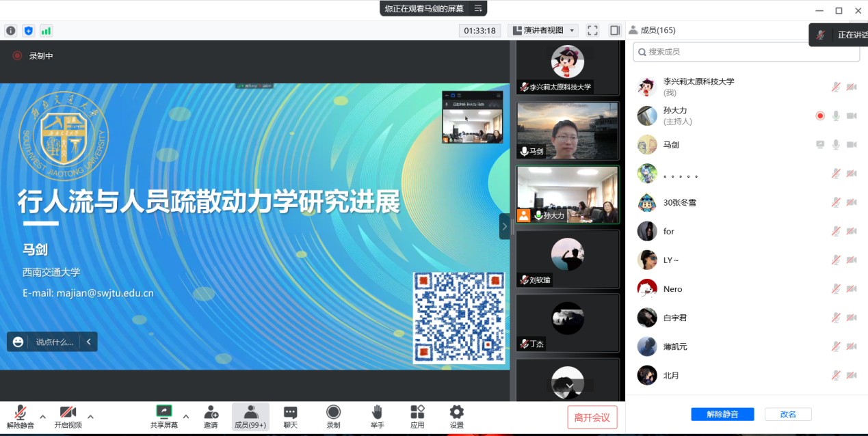
Task: Collapse the 说点什么 chat bar arrow
Action: click(x=88, y=342)
